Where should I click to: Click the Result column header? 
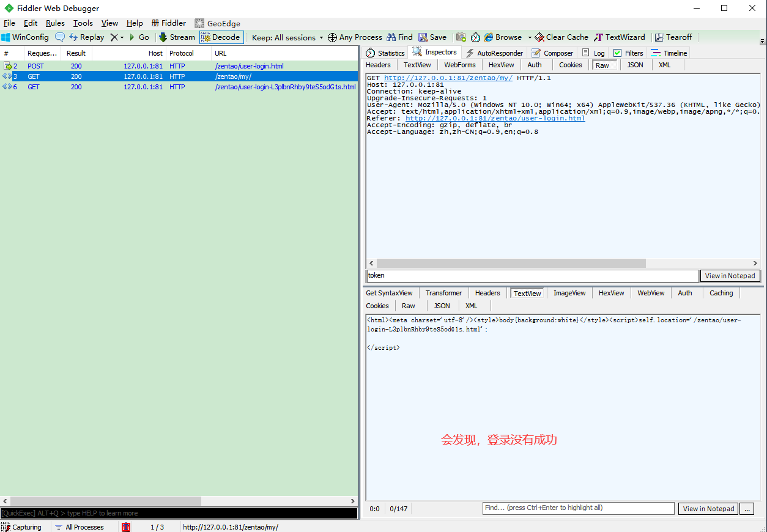76,53
